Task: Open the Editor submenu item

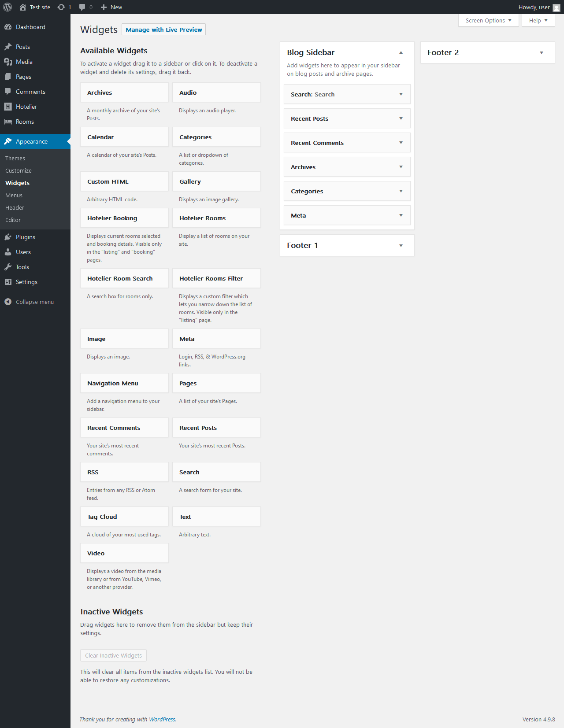Action: (x=13, y=220)
